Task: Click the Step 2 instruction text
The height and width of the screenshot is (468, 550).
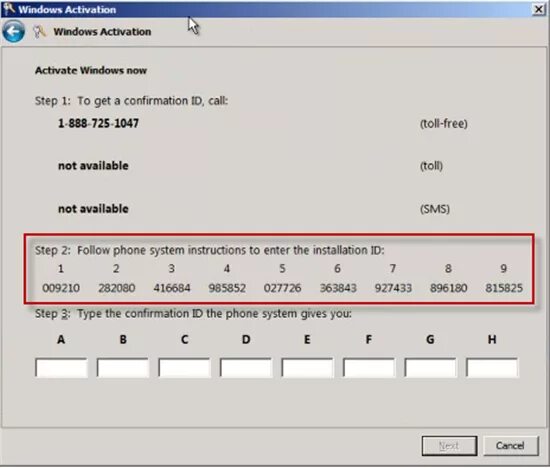Action: pos(209,250)
